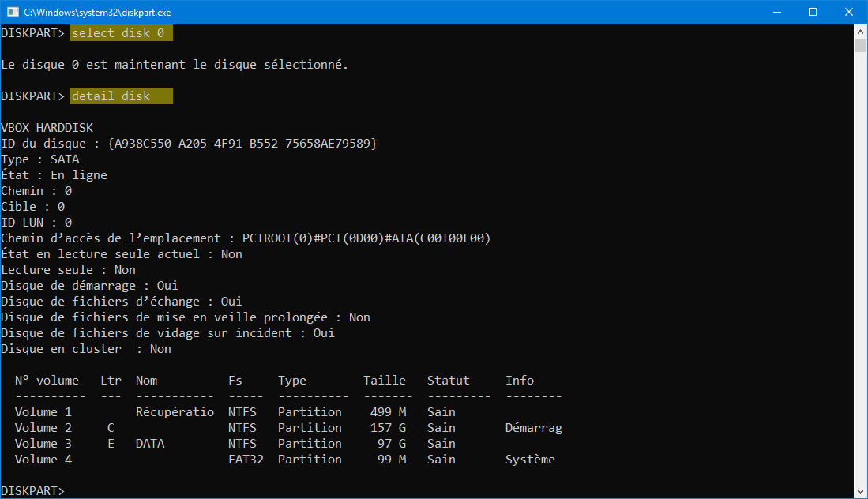Image resolution: width=868 pixels, height=499 pixels.
Task: Click the 'Chemin : 0' line
Action: [36, 191]
